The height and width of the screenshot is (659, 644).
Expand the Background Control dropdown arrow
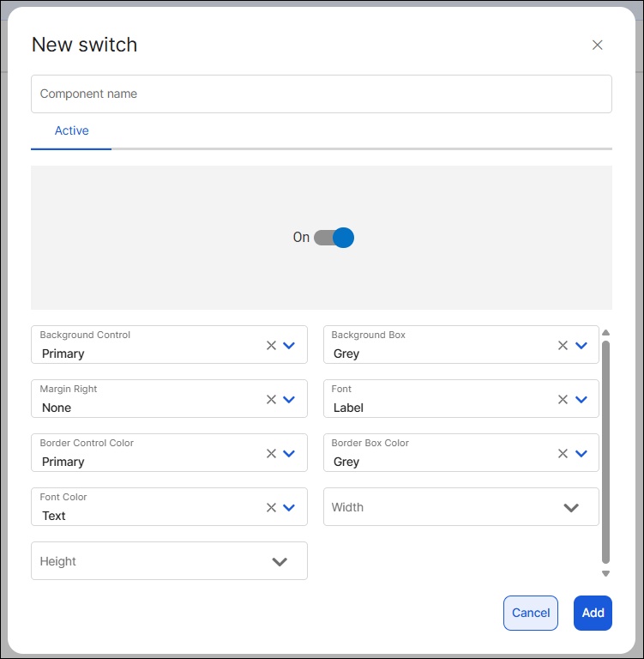click(x=289, y=345)
